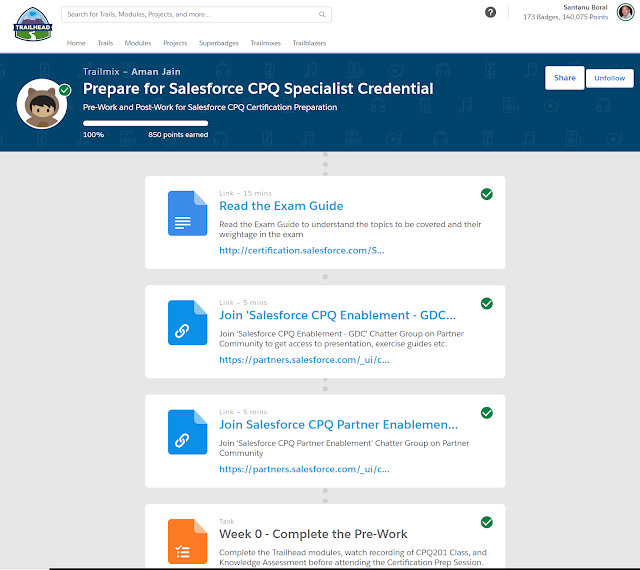This screenshot has height=570, width=640.
Task: Open the Superbadges menu item
Action: pos(219,43)
